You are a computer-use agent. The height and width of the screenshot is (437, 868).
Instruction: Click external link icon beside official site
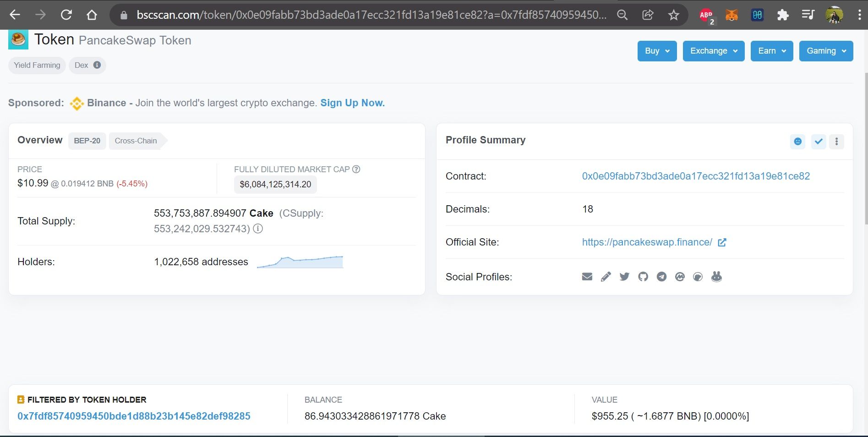coord(722,242)
